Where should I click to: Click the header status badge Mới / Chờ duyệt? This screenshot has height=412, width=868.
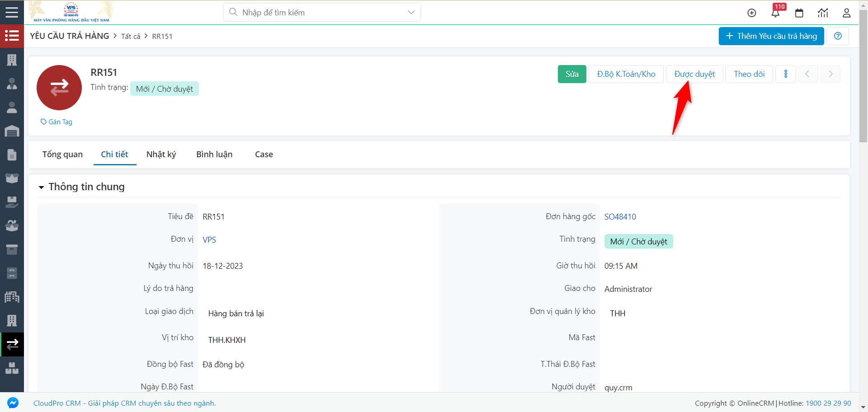(165, 89)
